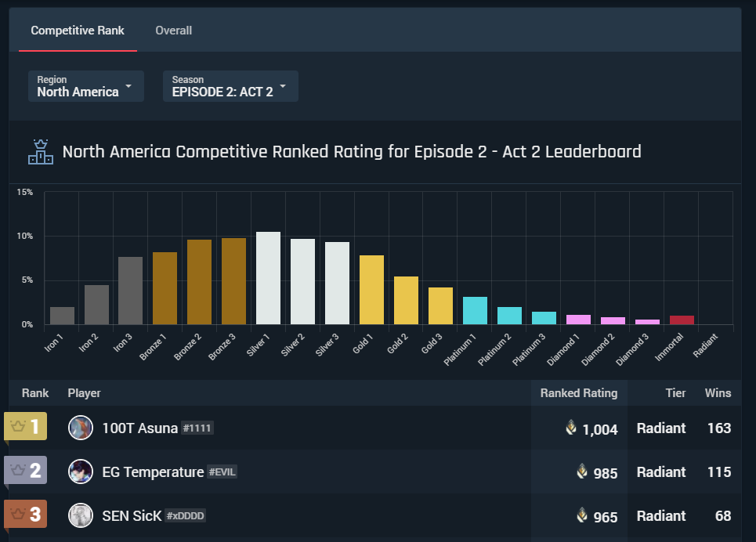The width and height of the screenshot is (756, 542).
Task: Click the #xDDDD tag next to SEN SicK
Action: [185, 516]
